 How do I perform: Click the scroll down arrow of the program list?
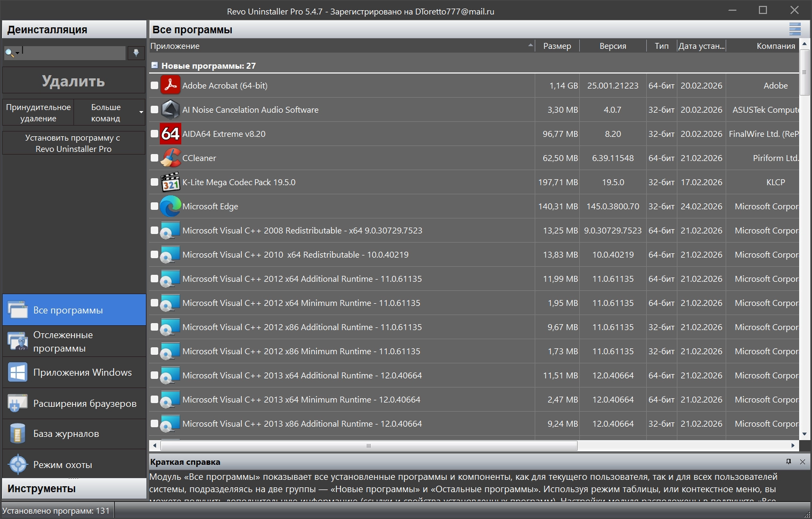804,434
